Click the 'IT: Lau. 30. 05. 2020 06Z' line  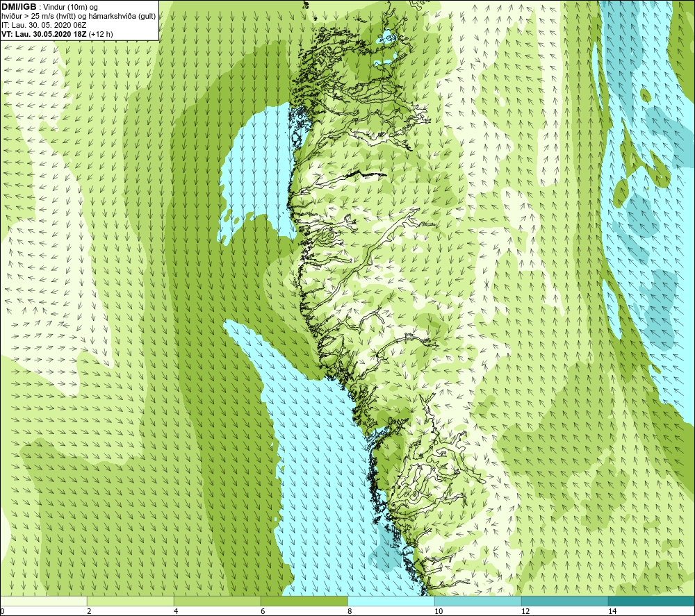click(x=44, y=25)
